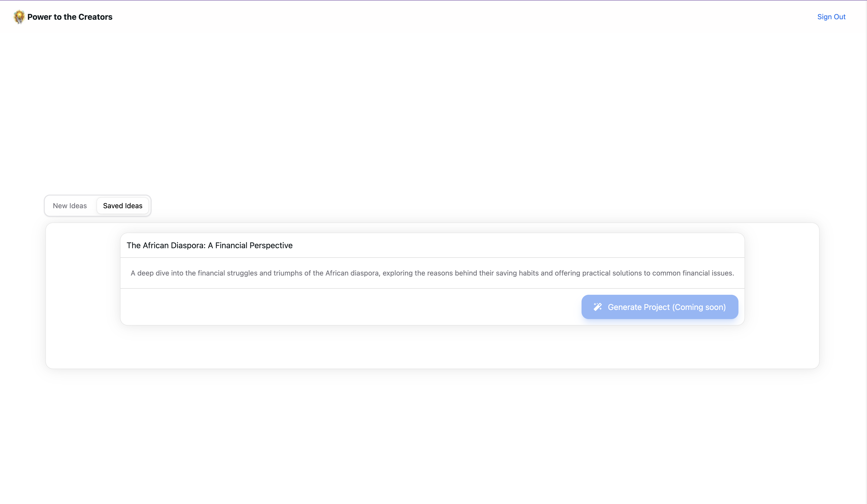Click 'Financial Perspective' in the card heading
This screenshot has width=867, height=504.
pos(254,245)
